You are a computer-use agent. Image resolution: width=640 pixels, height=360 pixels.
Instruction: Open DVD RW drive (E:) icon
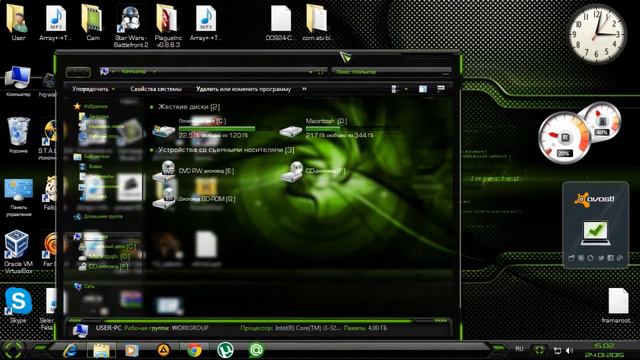coord(164,171)
